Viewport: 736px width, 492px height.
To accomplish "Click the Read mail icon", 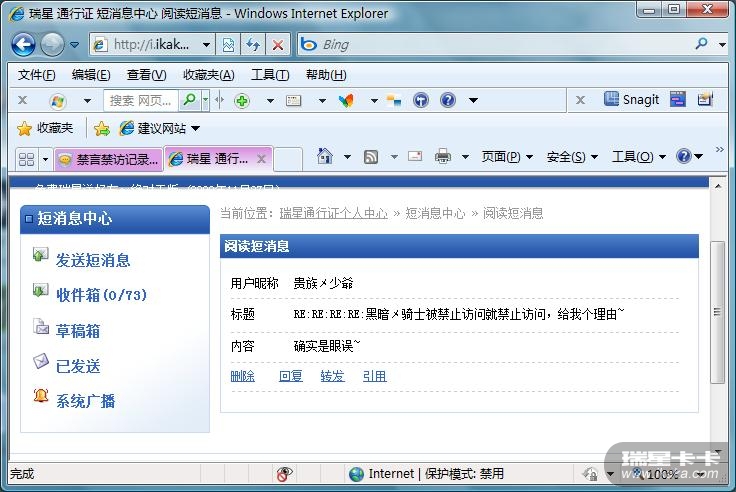I will click(415, 156).
